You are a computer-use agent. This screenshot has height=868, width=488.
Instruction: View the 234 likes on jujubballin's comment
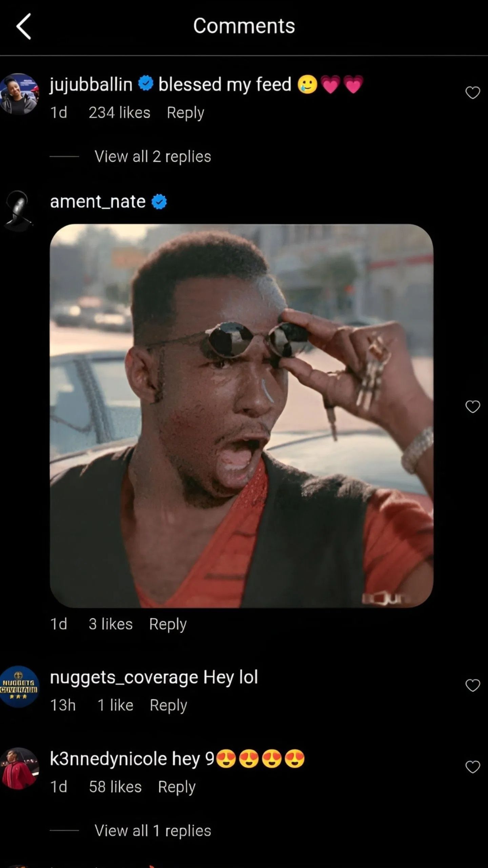119,113
